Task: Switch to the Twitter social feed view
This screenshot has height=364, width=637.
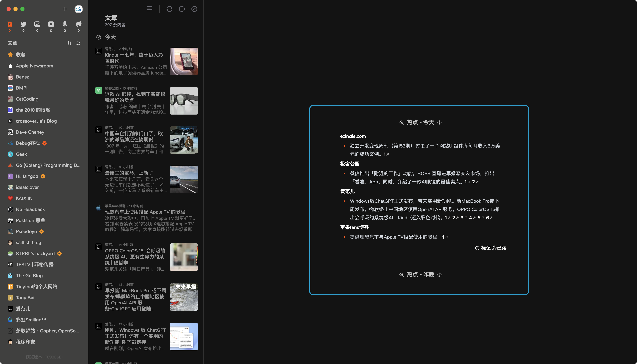Action: tap(23, 24)
